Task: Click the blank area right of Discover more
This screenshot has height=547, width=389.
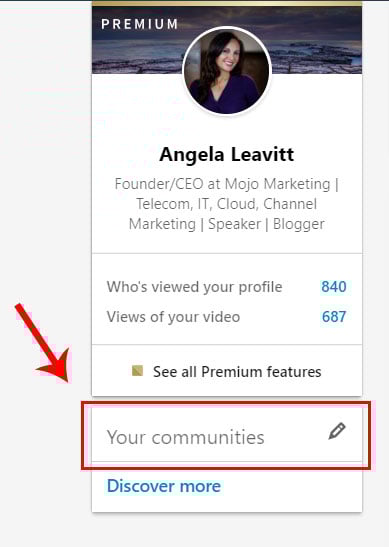Action: point(292,486)
